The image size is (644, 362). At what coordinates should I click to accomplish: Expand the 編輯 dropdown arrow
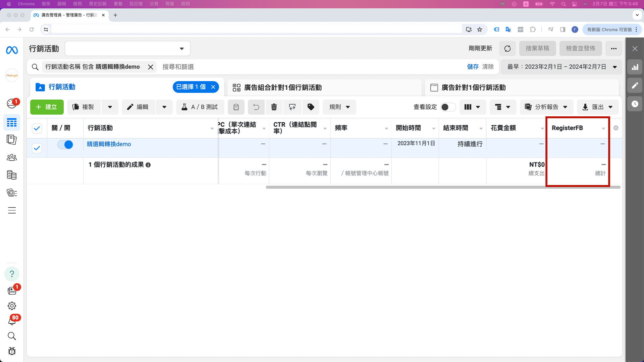[x=164, y=107]
